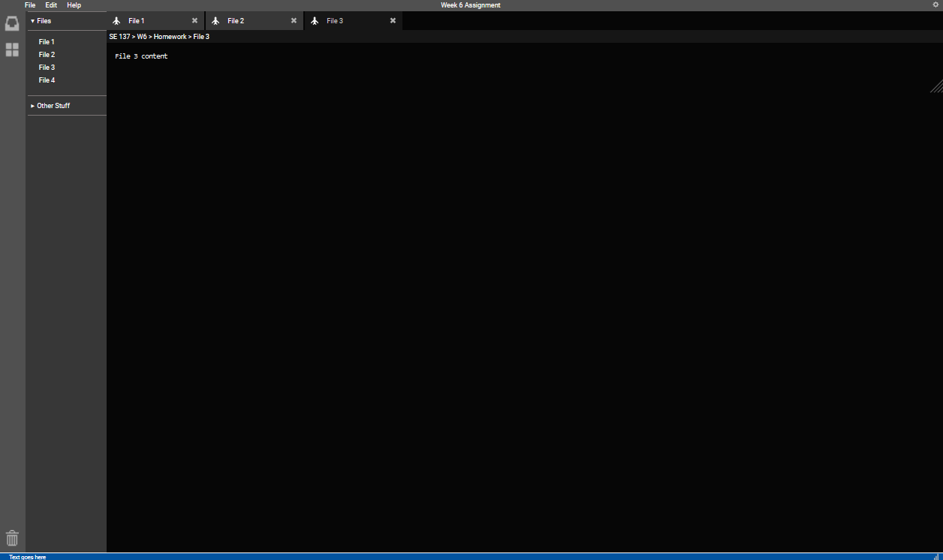Open settings gear icon in title bar

pos(935,5)
